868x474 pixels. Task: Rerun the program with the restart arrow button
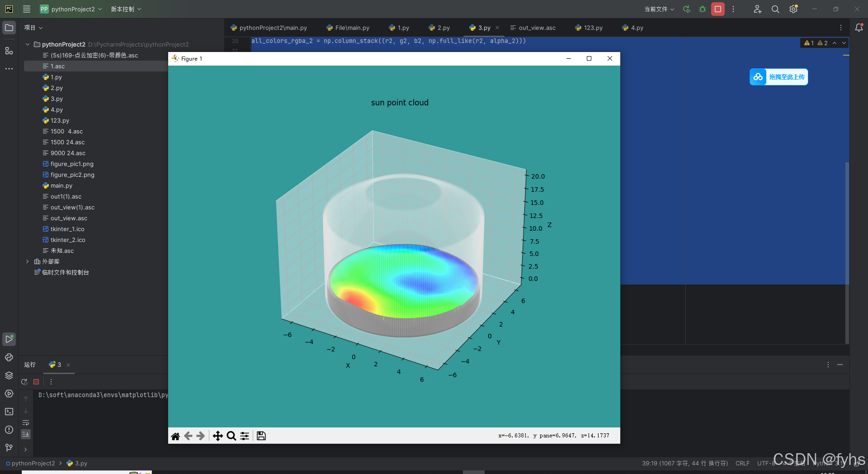click(x=24, y=382)
